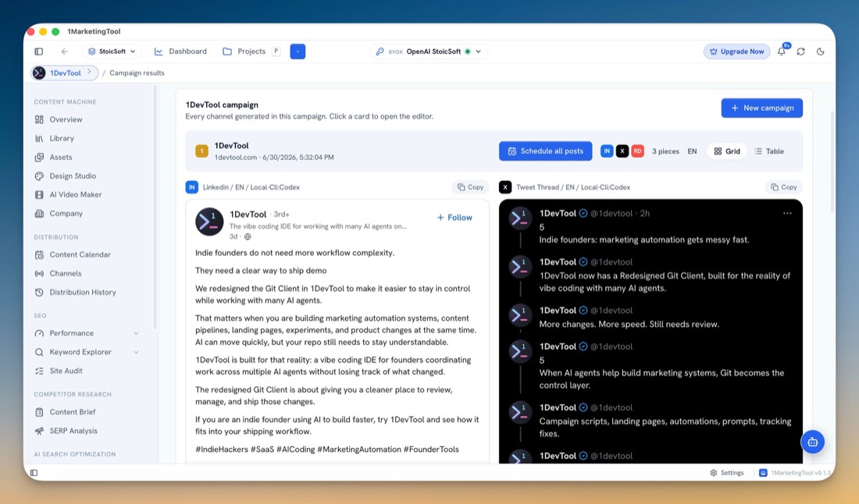Click Upgrade Now button

pos(736,51)
